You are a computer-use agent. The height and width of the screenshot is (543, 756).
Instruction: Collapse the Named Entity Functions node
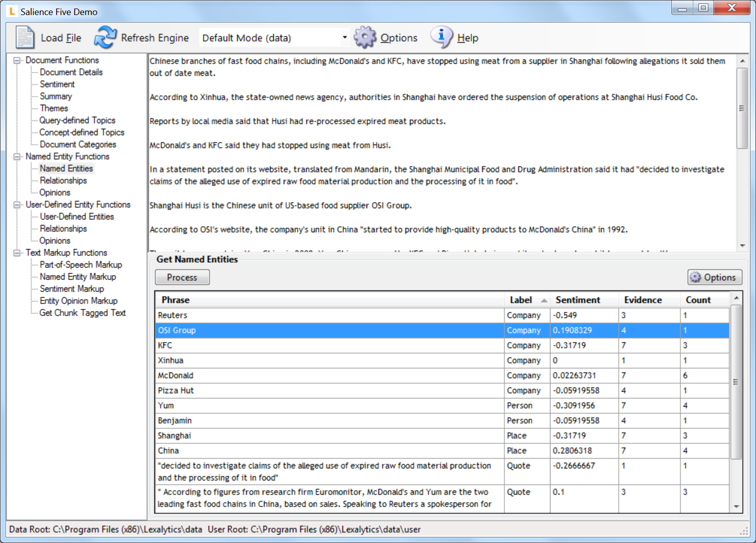[x=17, y=156]
